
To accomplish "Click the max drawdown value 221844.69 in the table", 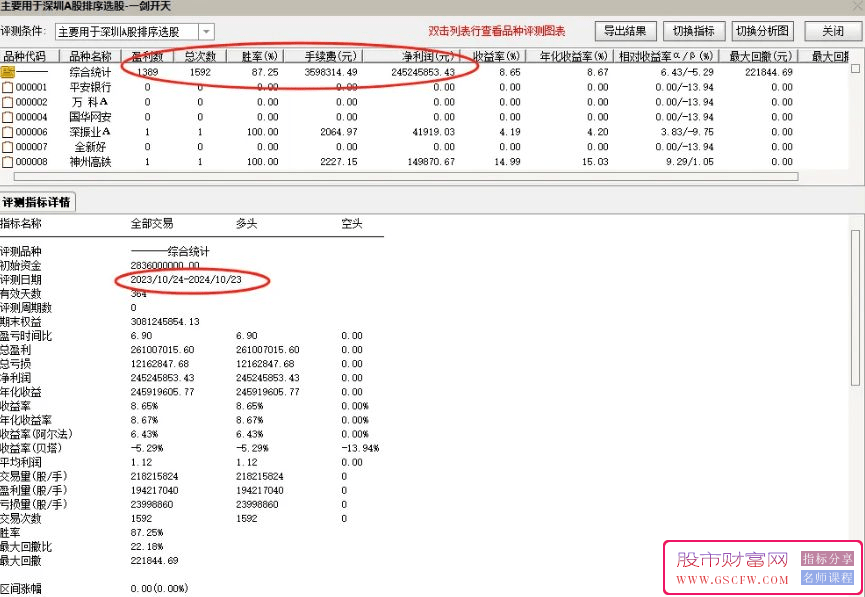I will (768, 72).
